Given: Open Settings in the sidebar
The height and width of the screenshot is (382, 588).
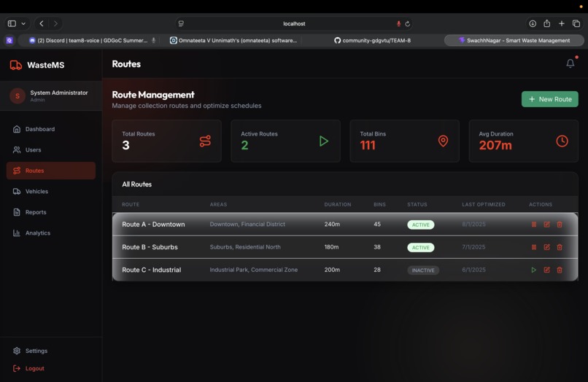Looking at the screenshot, I should tap(51, 351).
